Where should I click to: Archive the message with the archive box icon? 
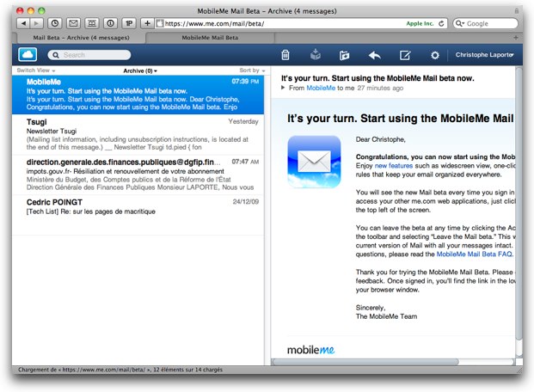tap(316, 54)
